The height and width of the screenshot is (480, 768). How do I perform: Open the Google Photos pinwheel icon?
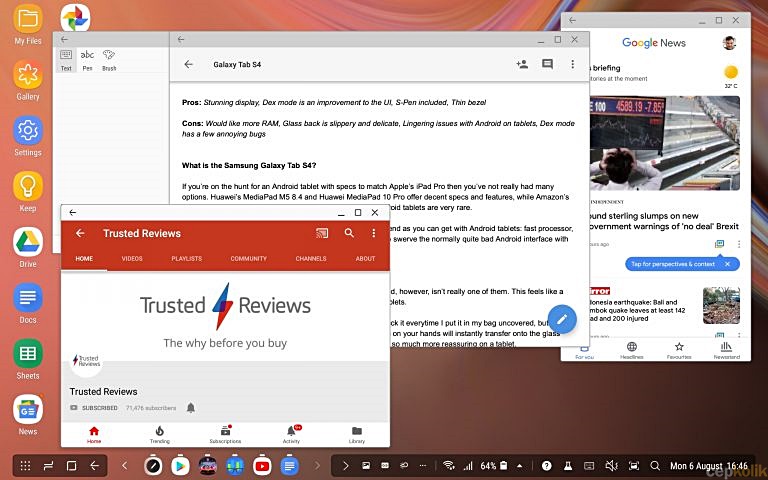click(75, 18)
